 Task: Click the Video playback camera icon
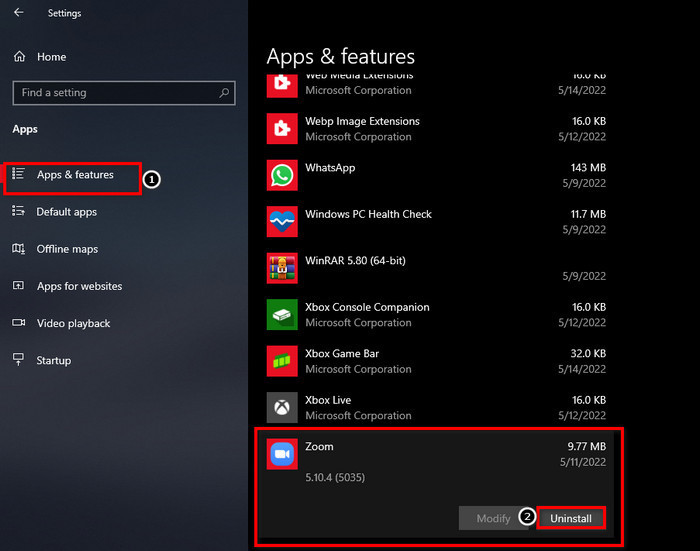[18, 322]
